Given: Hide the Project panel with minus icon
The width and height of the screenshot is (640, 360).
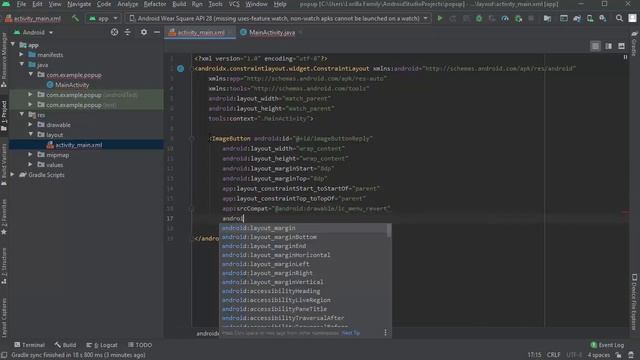Looking at the screenshot, I should point(157,32).
